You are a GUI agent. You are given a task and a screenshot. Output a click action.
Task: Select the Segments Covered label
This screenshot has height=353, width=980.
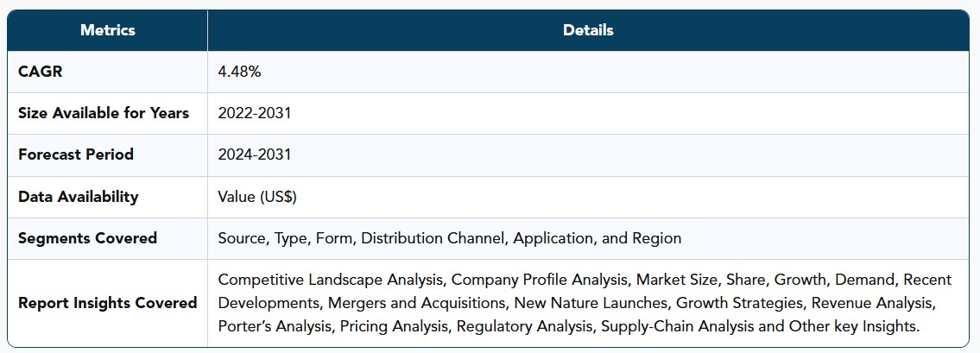click(x=87, y=238)
